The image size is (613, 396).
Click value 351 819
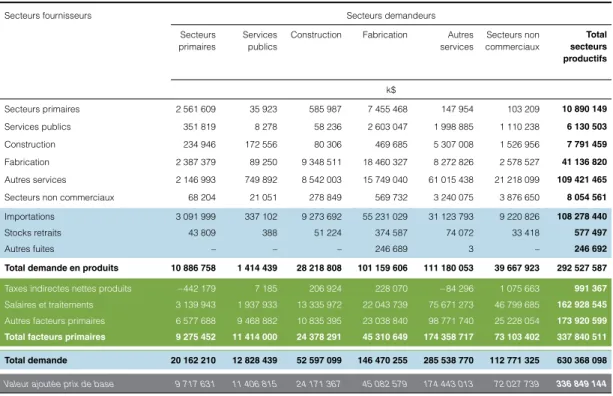point(199,127)
